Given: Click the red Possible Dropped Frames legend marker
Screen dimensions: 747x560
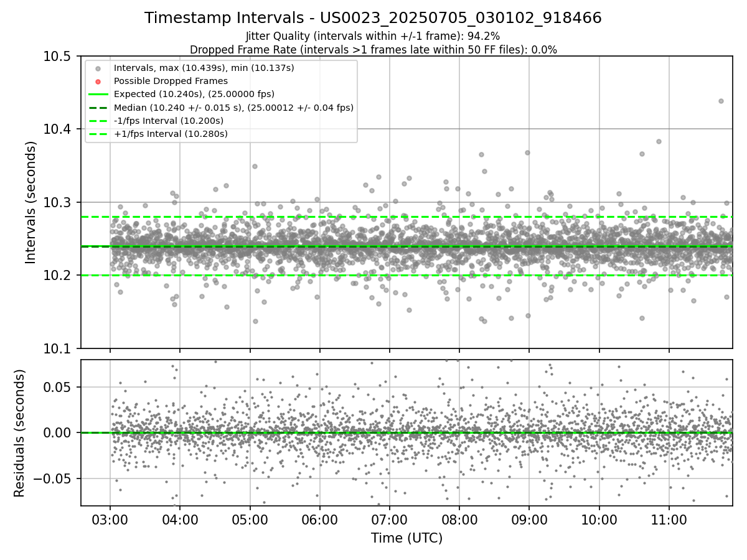Looking at the screenshot, I should [98, 82].
